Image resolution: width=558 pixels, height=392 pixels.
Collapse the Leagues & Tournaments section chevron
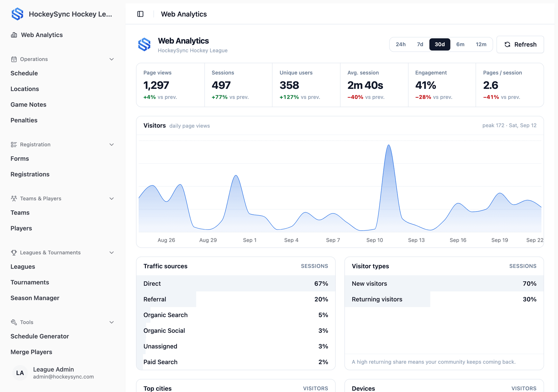click(112, 253)
